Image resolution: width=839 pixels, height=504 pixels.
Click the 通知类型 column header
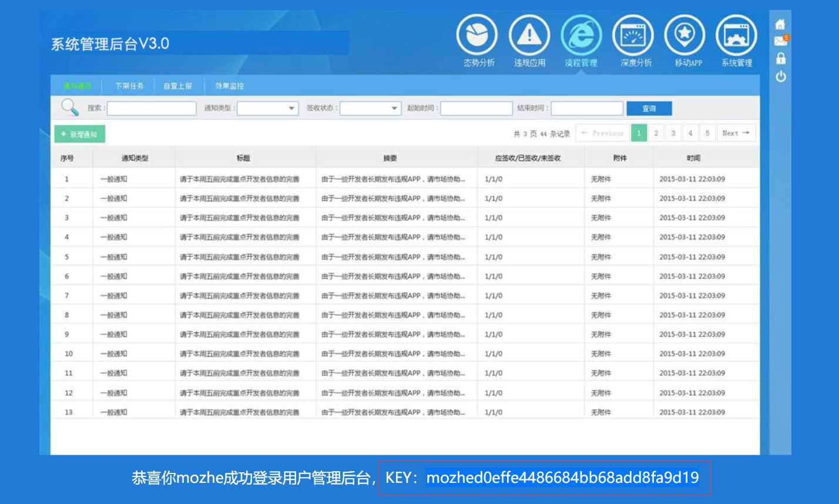(135, 158)
